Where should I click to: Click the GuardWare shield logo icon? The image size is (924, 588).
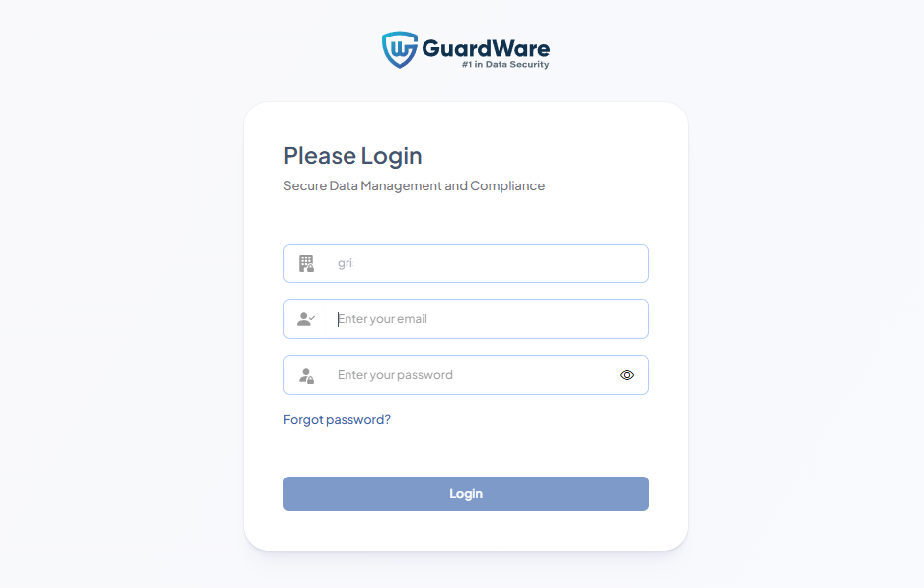400,49
